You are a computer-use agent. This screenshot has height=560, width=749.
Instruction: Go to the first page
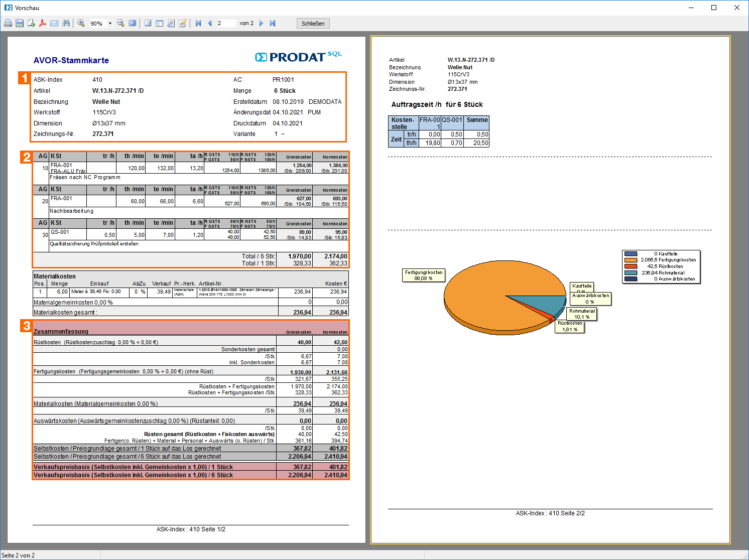pyautogui.click(x=198, y=23)
